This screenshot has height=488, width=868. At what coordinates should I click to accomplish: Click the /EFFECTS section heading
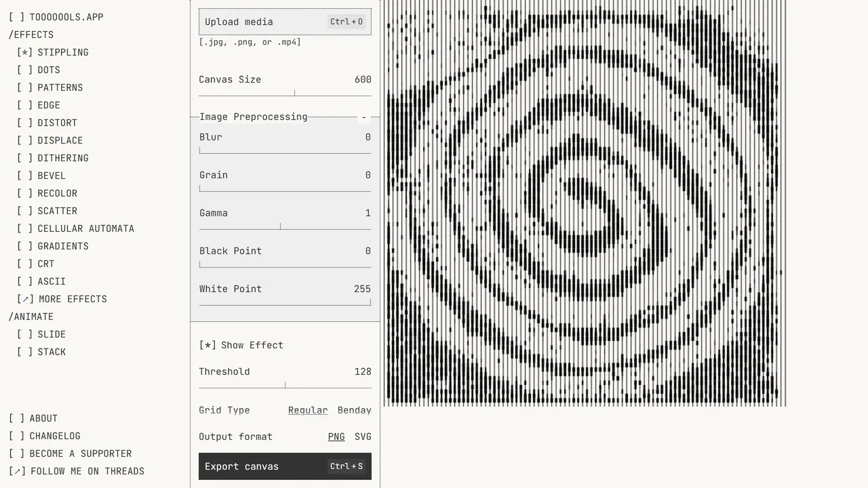pyautogui.click(x=31, y=35)
